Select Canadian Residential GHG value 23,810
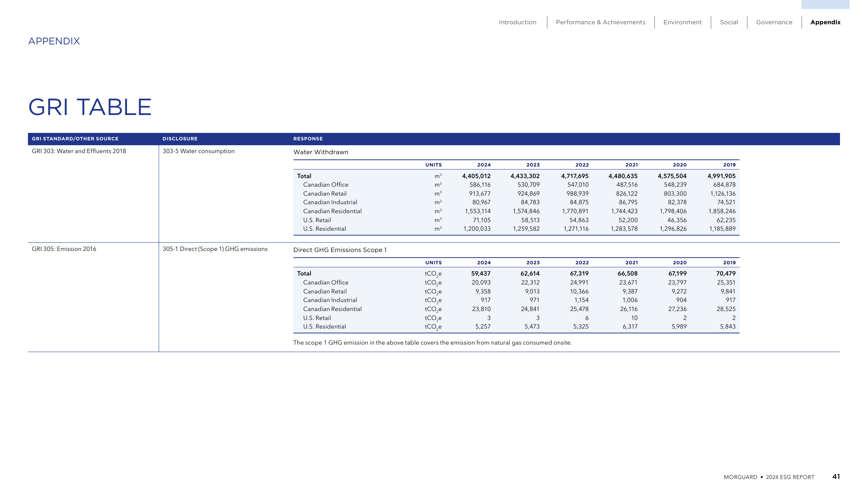 click(481, 309)
